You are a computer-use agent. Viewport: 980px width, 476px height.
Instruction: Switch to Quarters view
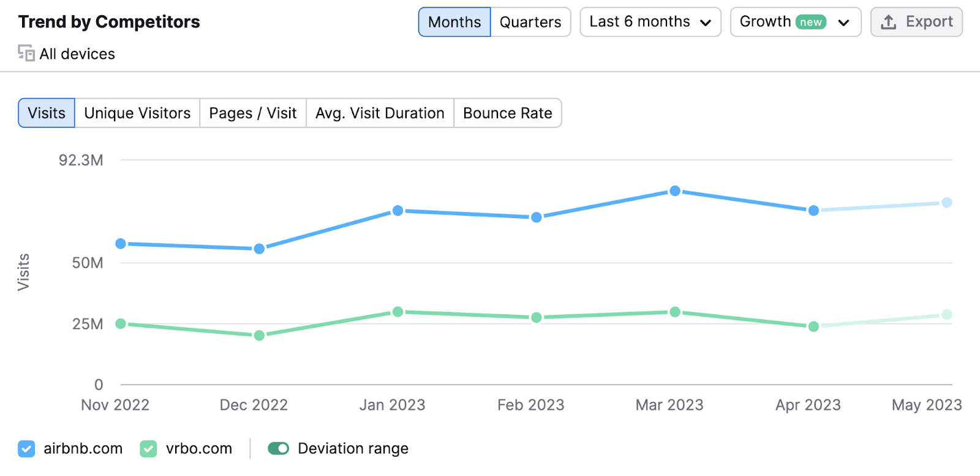click(x=530, y=22)
